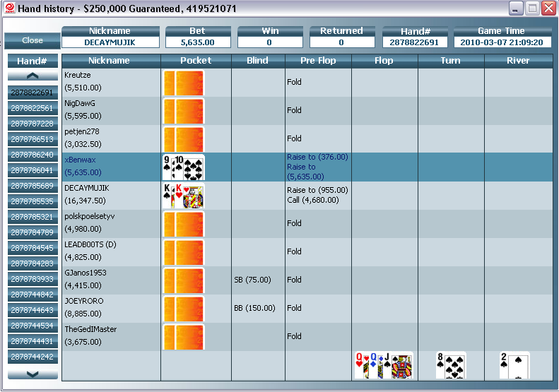Click JOEYRORO player name

click(x=84, y=301)
